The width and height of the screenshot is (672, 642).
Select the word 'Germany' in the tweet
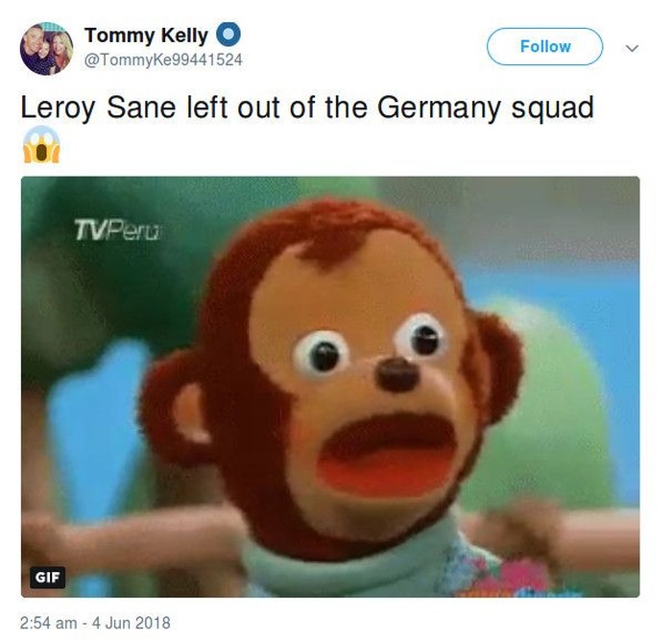point(439,107)
